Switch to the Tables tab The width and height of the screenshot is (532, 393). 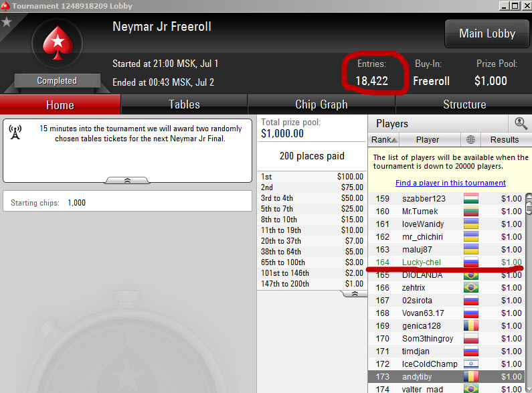click(x=184, y=104)
